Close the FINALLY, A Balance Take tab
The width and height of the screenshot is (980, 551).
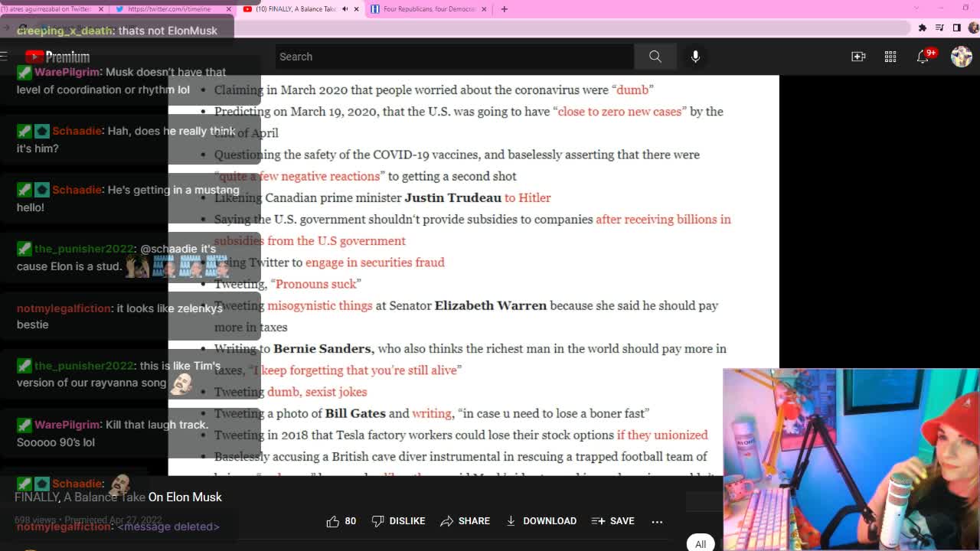pyautogui.click(x=356, y=9)
